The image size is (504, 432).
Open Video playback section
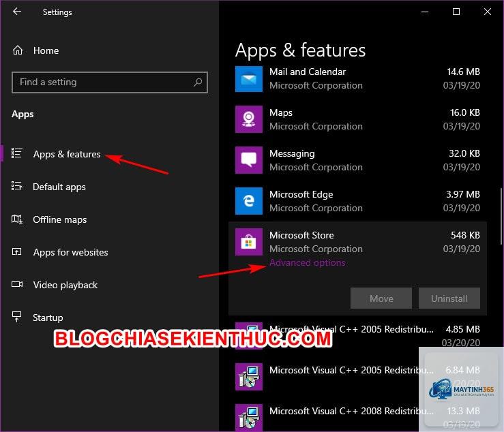click(65, 286)
